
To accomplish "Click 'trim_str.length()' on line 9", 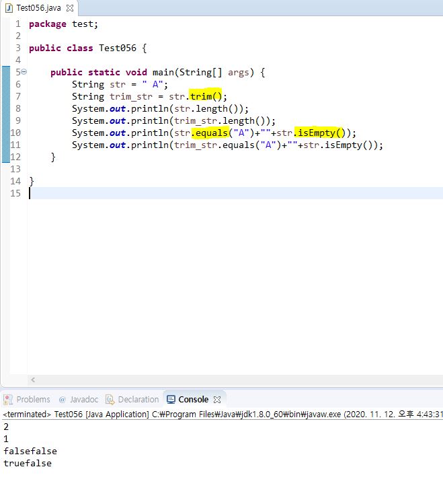I will [x=222, y=121].
